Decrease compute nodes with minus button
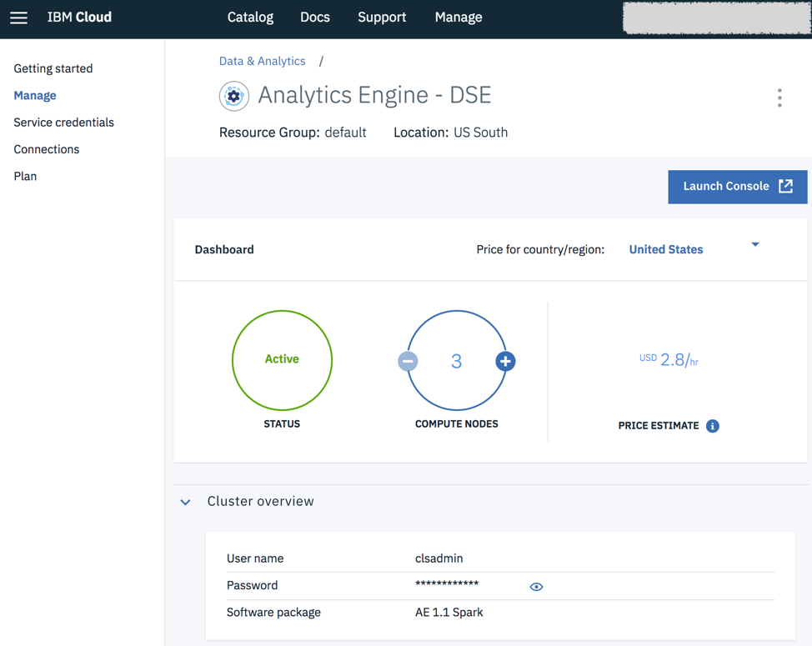This screenshot has width=812, height=646. coord(408,361)
